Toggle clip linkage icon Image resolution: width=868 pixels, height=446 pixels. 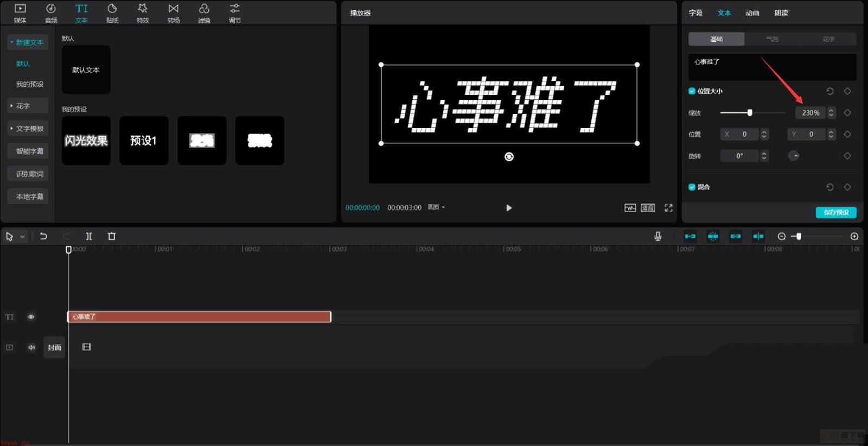736,236
